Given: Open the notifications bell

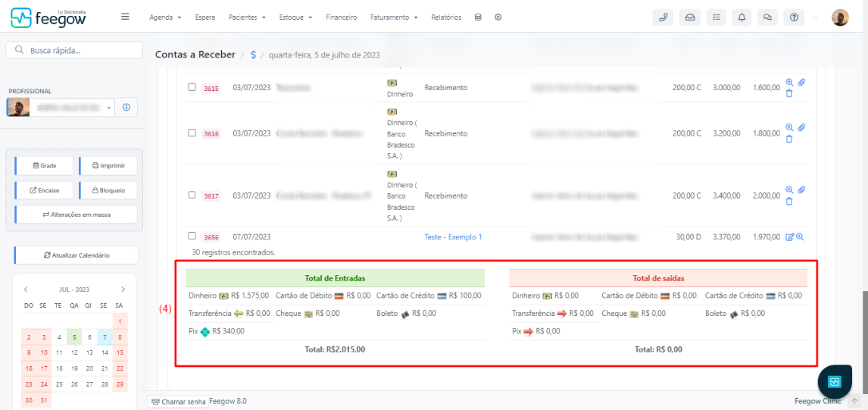Looking at the screenshot, I should point(742,17).
